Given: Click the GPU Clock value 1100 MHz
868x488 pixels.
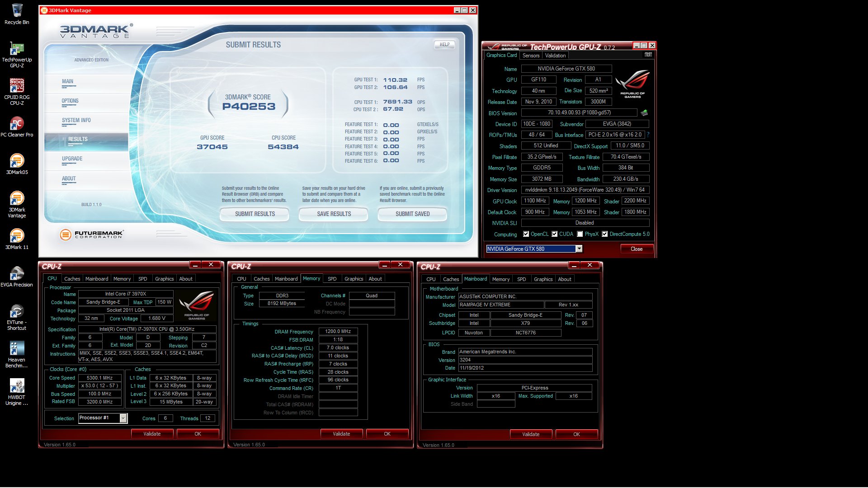Looking at the screenshot, I should pos(535,201).
